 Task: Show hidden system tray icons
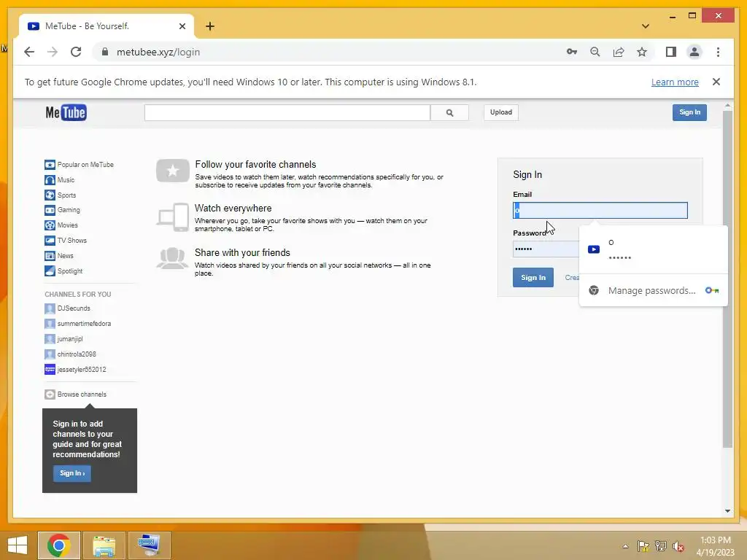tap(625, 546)
